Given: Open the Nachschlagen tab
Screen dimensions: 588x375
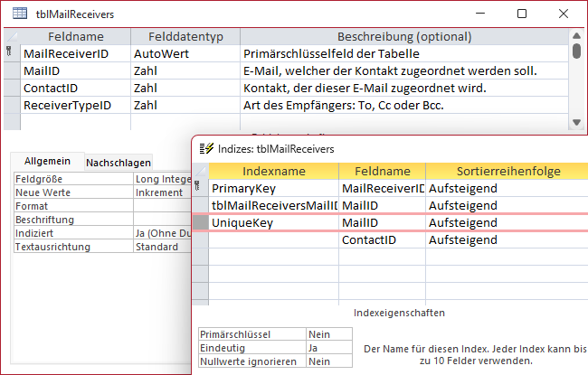Looking at the screenshot, I should click(119, 163).
